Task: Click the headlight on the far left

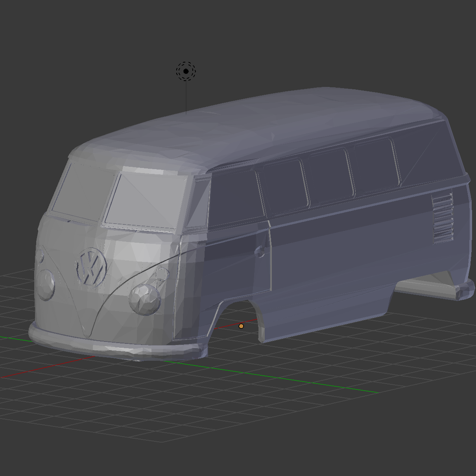Action: tap(46, 285)
